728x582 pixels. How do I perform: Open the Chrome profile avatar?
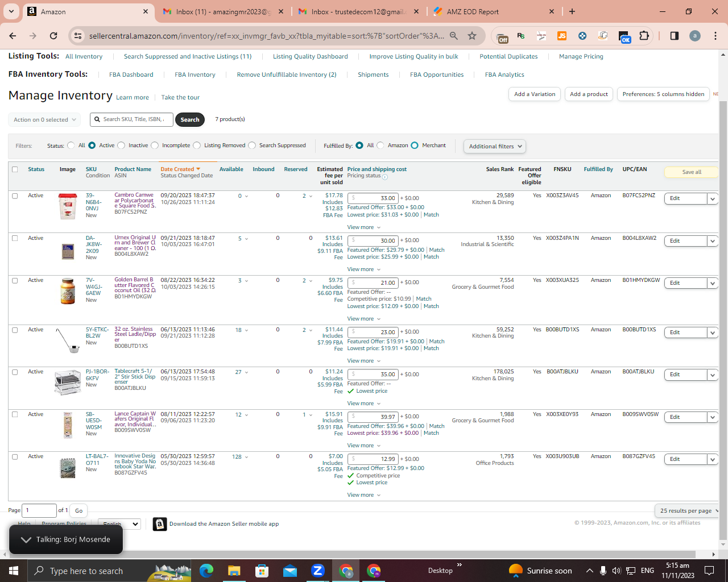[x=695, y=36]
